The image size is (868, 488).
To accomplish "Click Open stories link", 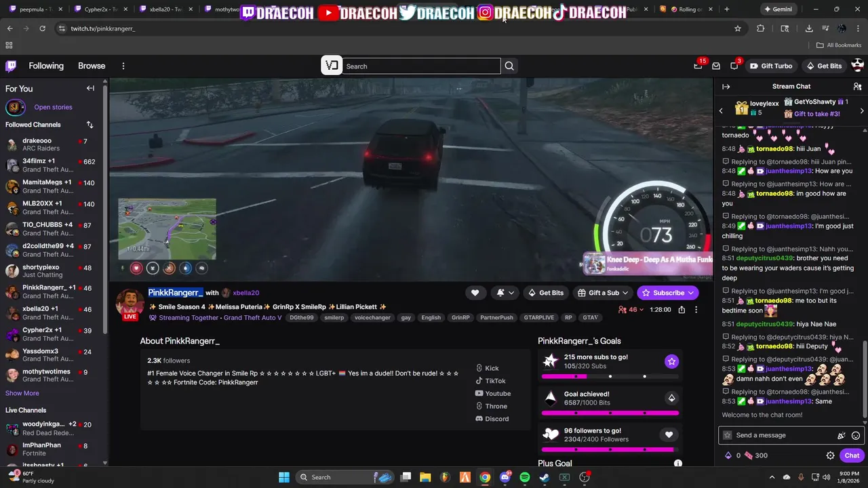I will coord(53,107).
